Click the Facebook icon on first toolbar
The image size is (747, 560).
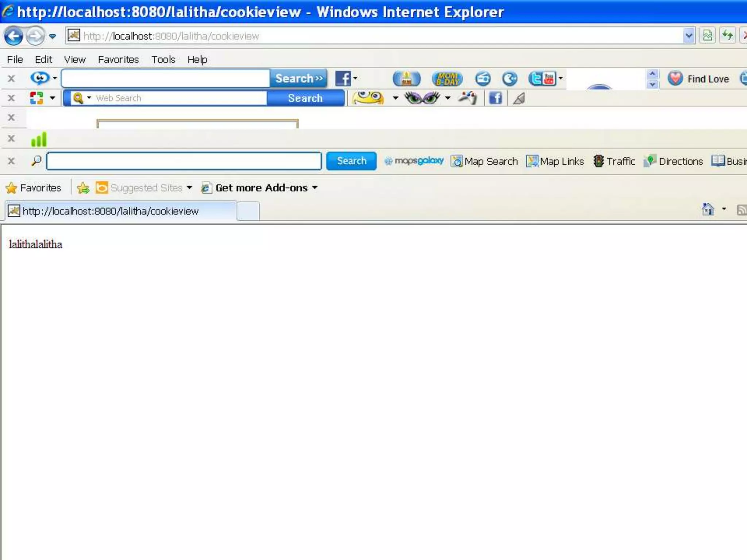pos(343,78)
